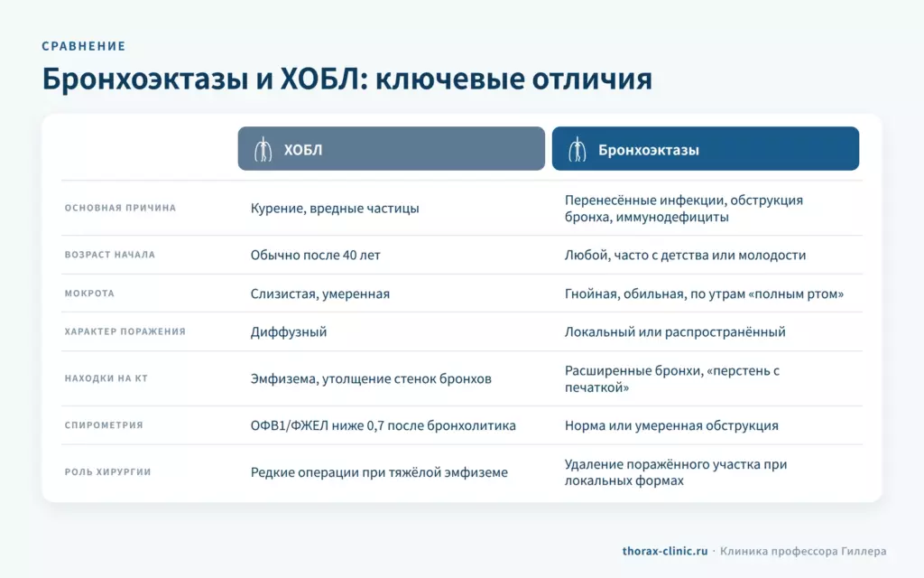
Task: Click the row label 'ВОЗРАСТ НАЧАЛА'
Action: click(109, 255)
